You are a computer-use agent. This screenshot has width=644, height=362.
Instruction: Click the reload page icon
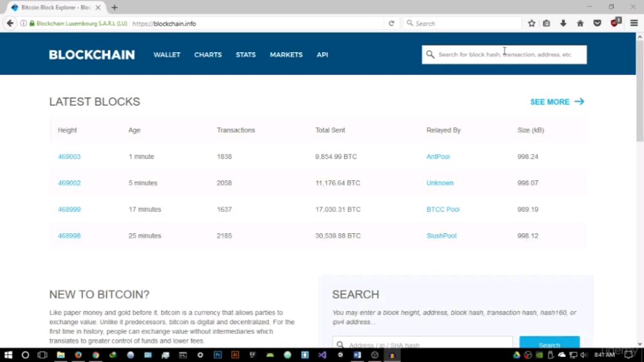pos(392,23)
